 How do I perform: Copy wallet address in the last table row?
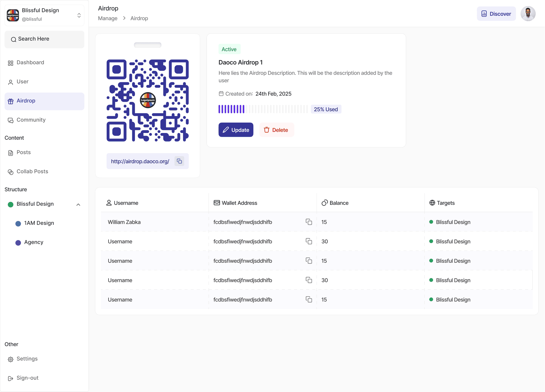coord(309,299)
